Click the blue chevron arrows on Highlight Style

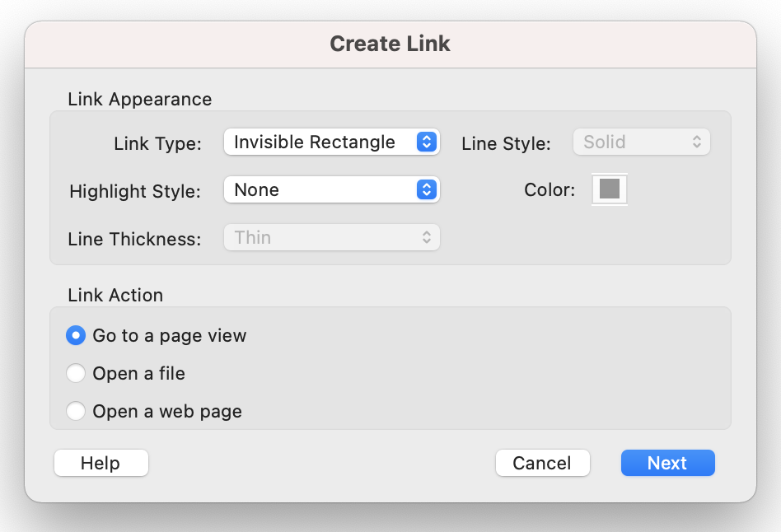pyautogui.click(x=426, y=189)
